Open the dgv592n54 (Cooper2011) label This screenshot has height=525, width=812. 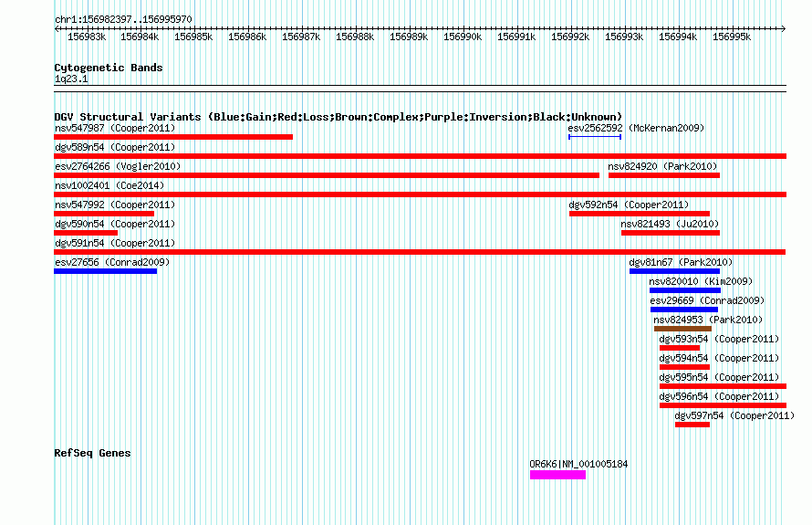tap(630, 205)
